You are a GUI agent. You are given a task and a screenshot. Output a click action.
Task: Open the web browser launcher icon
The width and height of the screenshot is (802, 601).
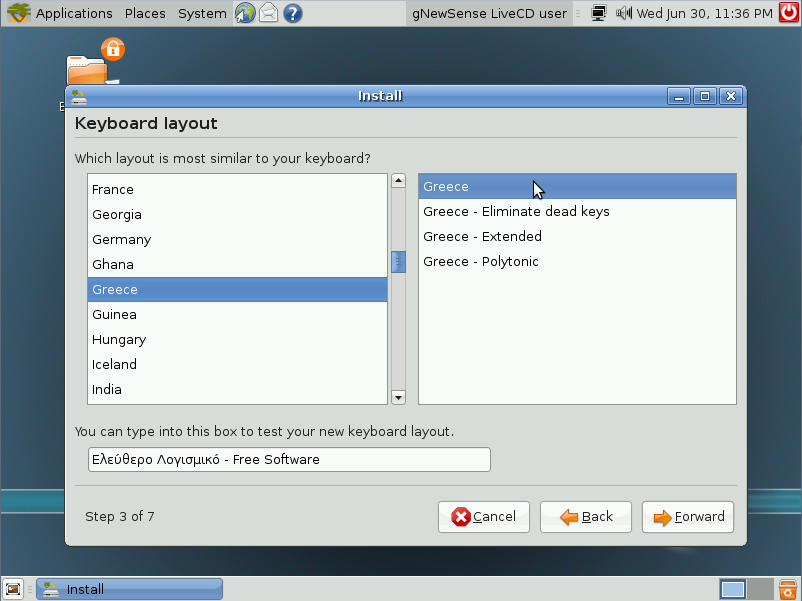(x=245, y=13)
